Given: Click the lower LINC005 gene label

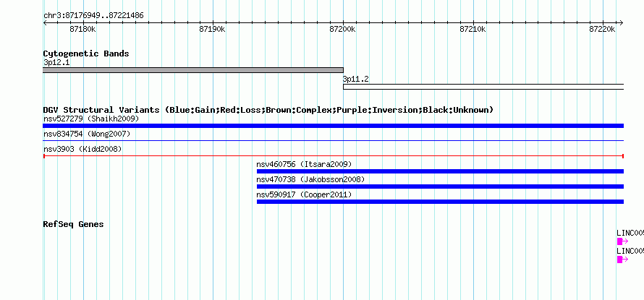Looking at the screenshot, I should pyautogui.click(x=630, y=251).
